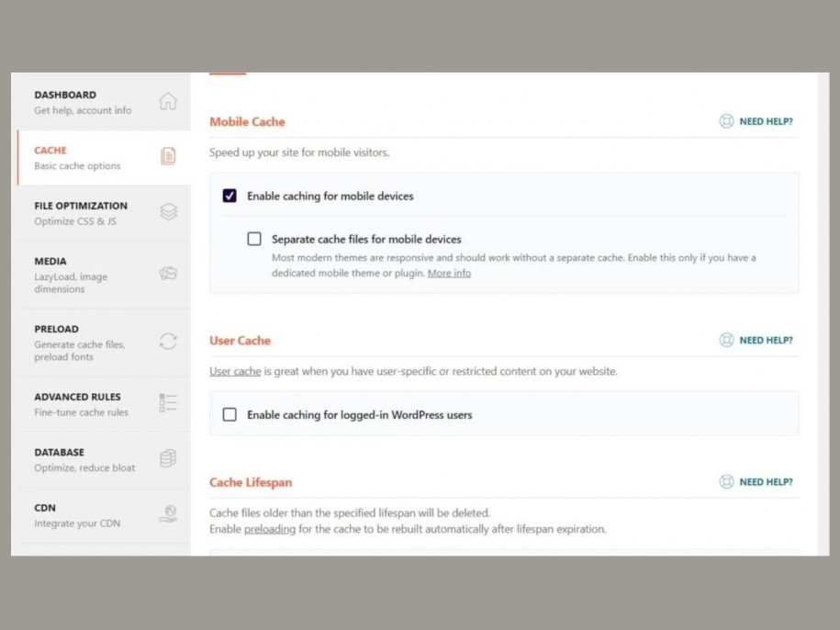Click the Cache document icon in sidebar
This screenshot has height=630, width=840.
(x=168, y=156)
